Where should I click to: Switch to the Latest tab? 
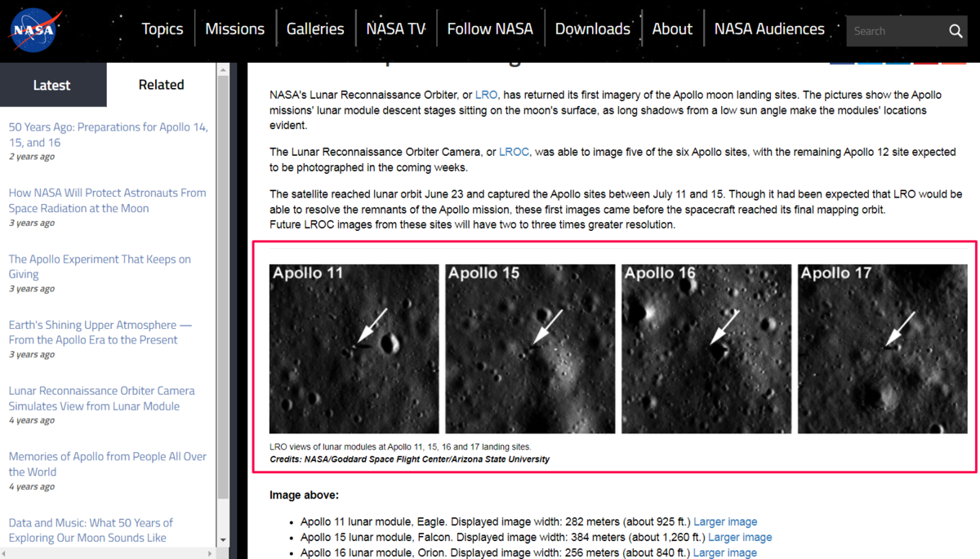coord(51,85)
